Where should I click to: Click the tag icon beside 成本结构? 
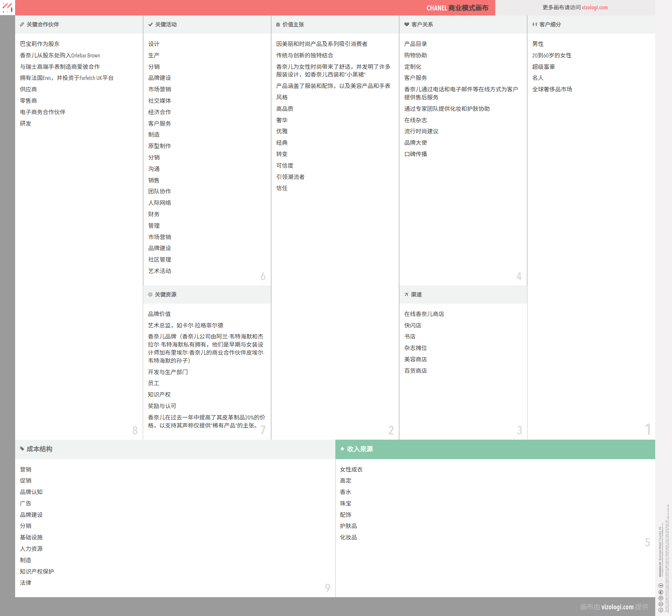[x=22, y=449]
